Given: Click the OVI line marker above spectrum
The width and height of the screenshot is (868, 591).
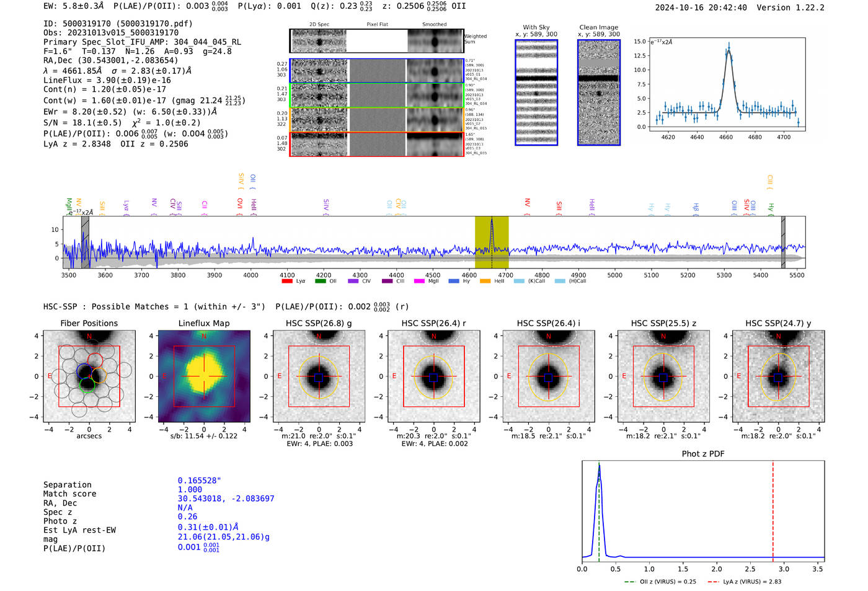Looking at the screenshot, I should pos(240,207).
